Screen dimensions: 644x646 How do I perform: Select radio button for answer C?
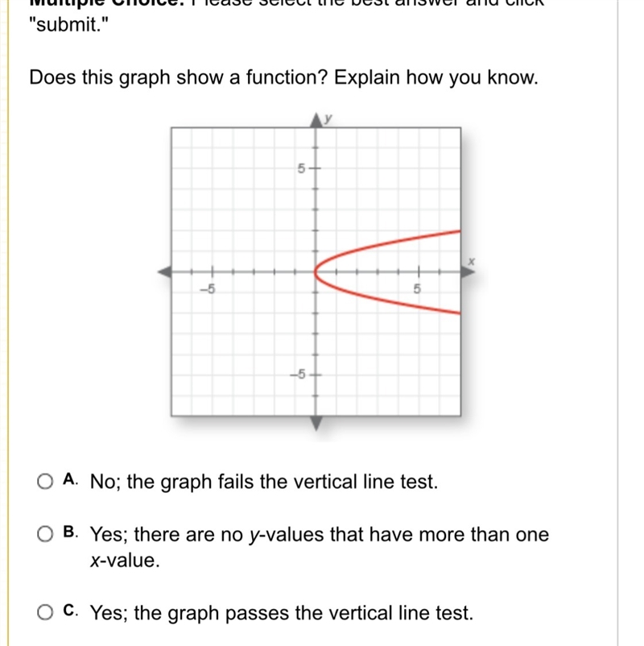[x=45, y=612]
